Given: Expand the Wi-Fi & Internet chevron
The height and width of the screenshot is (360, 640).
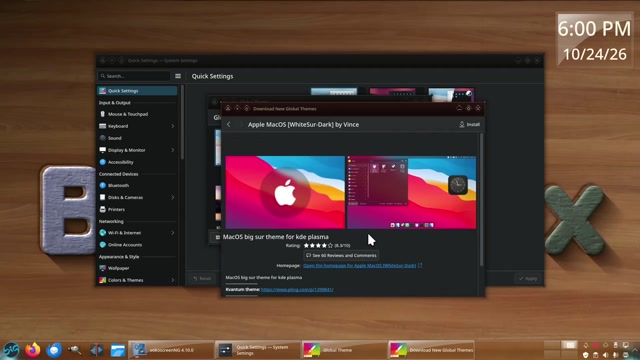Looking at the screenshot, I should coord(173,233).
